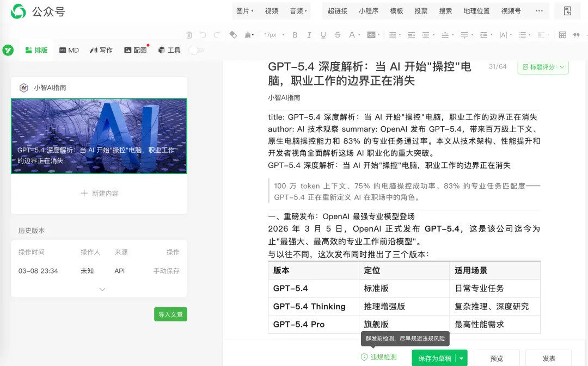Open the alignment options dropdown arrow

pos(400,35)
